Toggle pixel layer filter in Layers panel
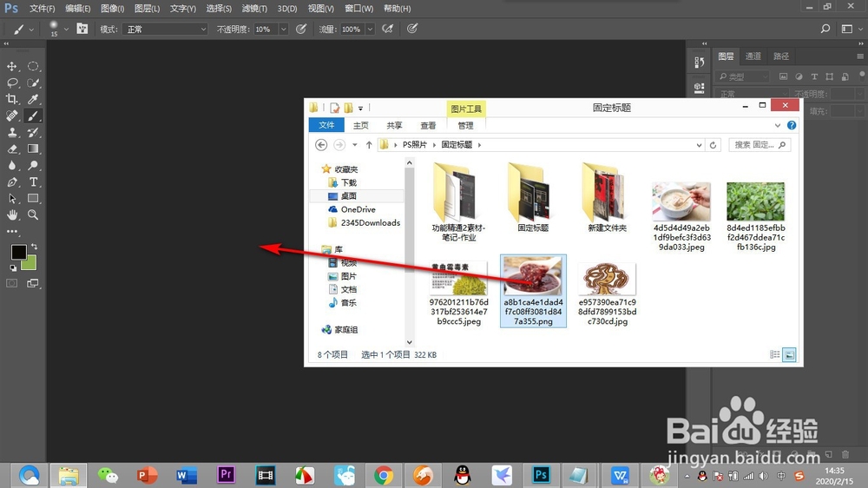The height and width of the screenshot is (488, 868). pyautogui.click(x=783, y=76)
